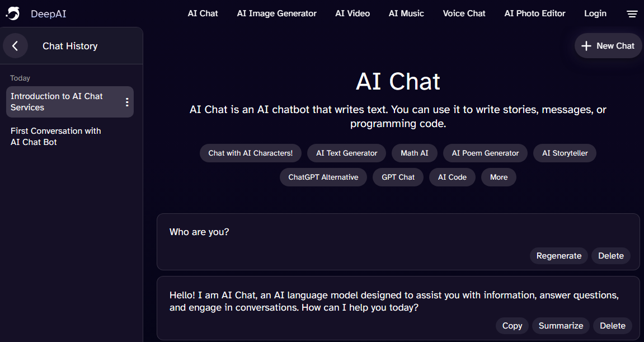Open options menu for Introduction to AI Chat Services
The height and width of the screenshot is (342, 644).
(x=127, y=101)
